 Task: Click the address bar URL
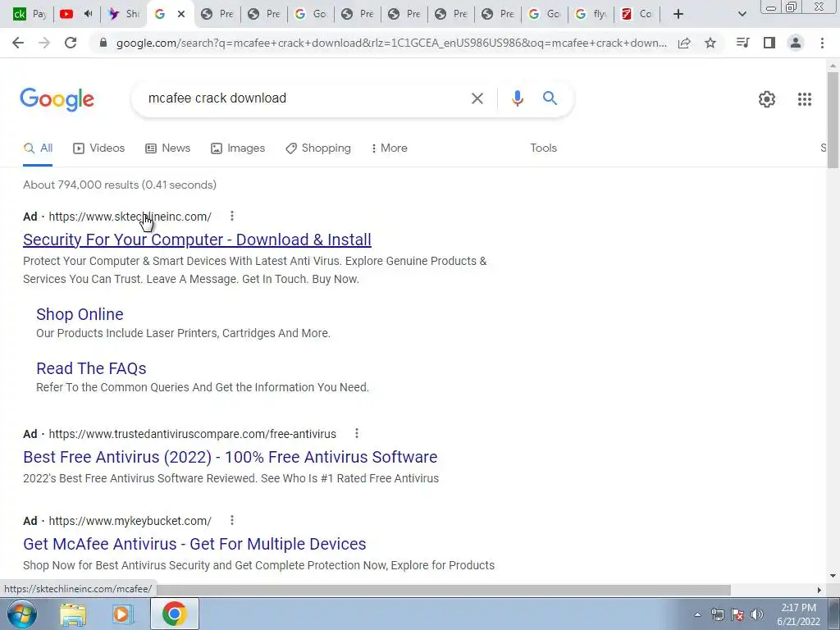pyautogui.click(x=391, y=43)
